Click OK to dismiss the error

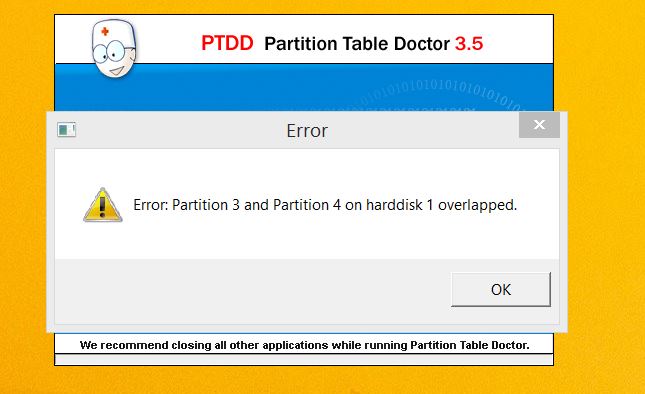501,290
